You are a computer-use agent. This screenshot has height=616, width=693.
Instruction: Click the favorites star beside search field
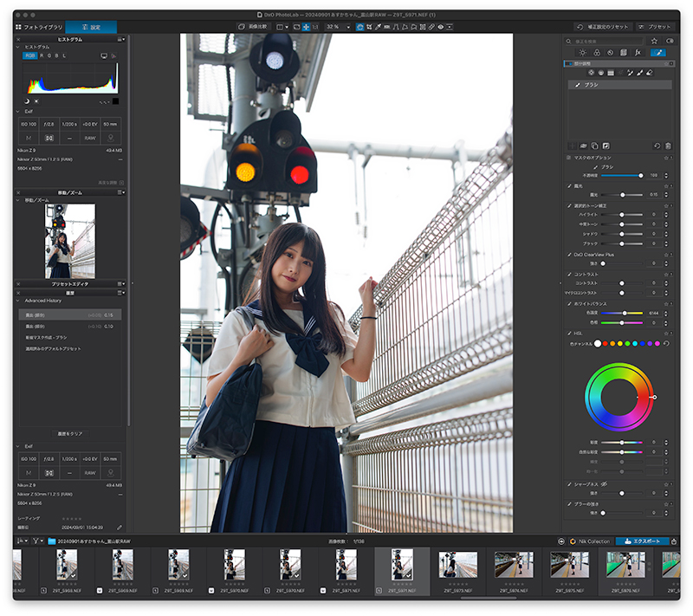(655, 41)
